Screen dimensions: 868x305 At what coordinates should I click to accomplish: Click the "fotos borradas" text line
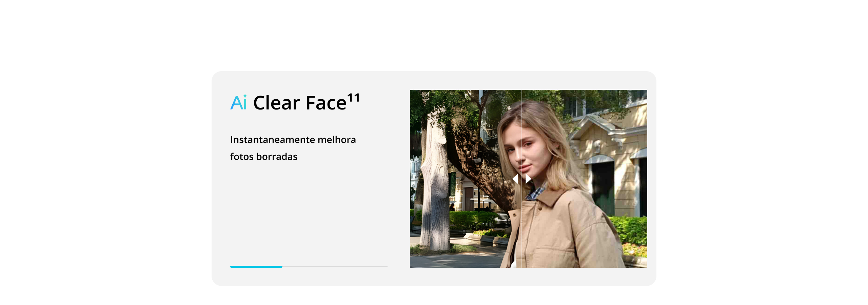tap(264, 157)
